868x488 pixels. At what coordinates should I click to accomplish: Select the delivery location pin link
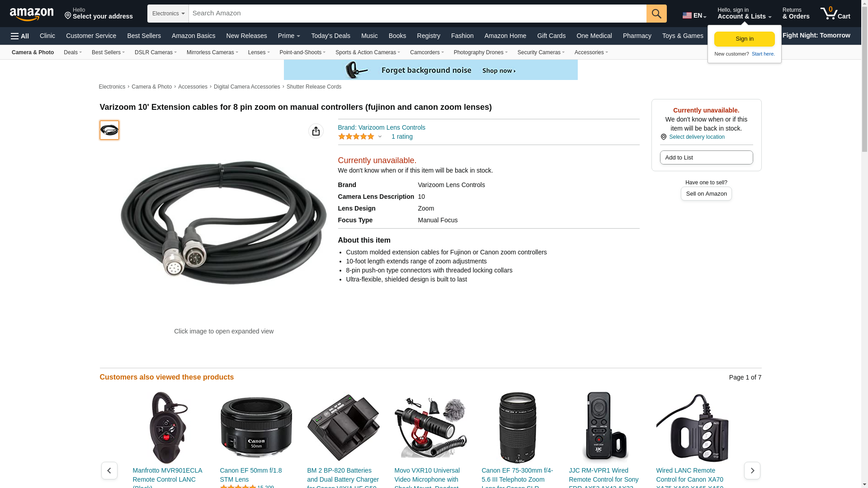click(x=693, y=137)
